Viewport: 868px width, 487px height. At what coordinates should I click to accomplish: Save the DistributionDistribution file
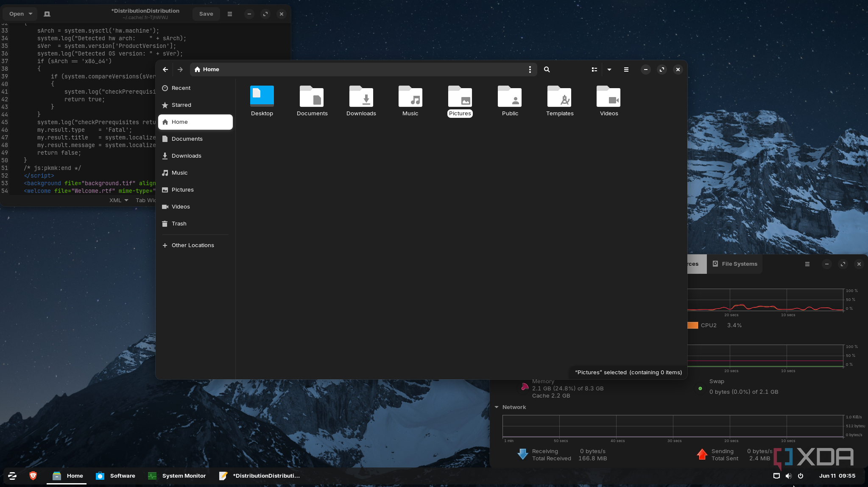click(206, 14)
